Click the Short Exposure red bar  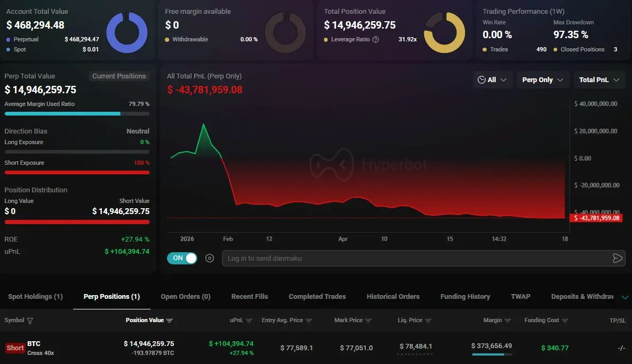coord(77,173)
